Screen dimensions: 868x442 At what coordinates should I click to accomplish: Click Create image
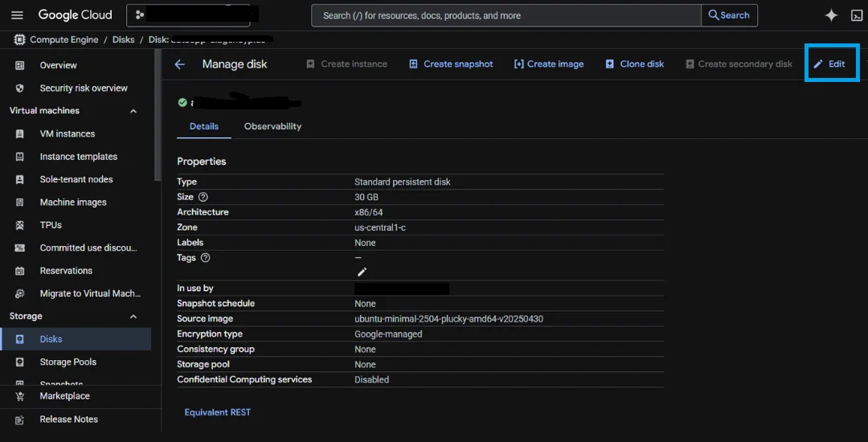click(x=549, y=64)
